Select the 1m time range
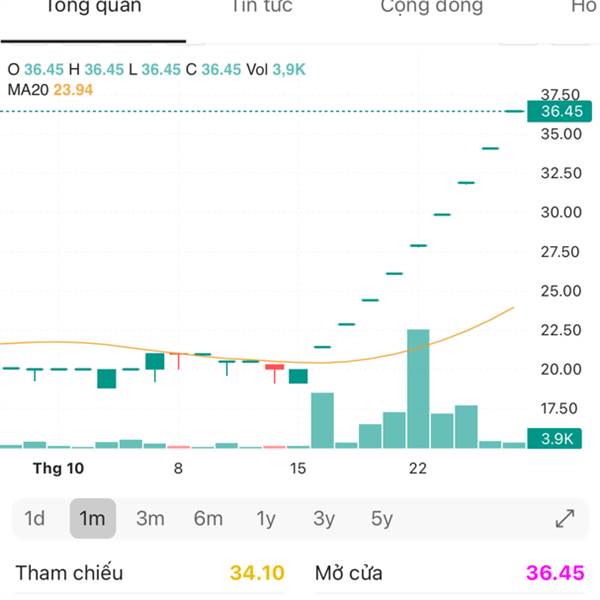Viewport: 600px width, 600px height. 93,518
